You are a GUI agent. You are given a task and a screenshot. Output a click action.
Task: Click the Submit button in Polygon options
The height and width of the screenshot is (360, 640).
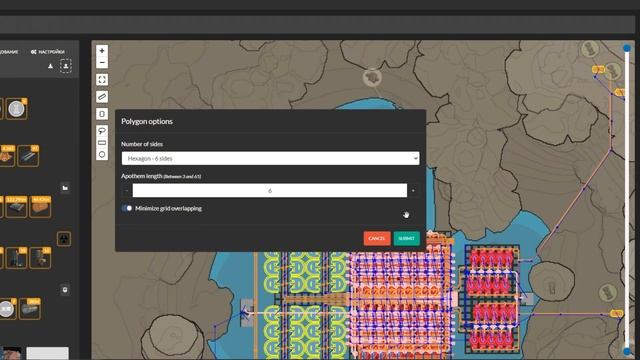407,238
